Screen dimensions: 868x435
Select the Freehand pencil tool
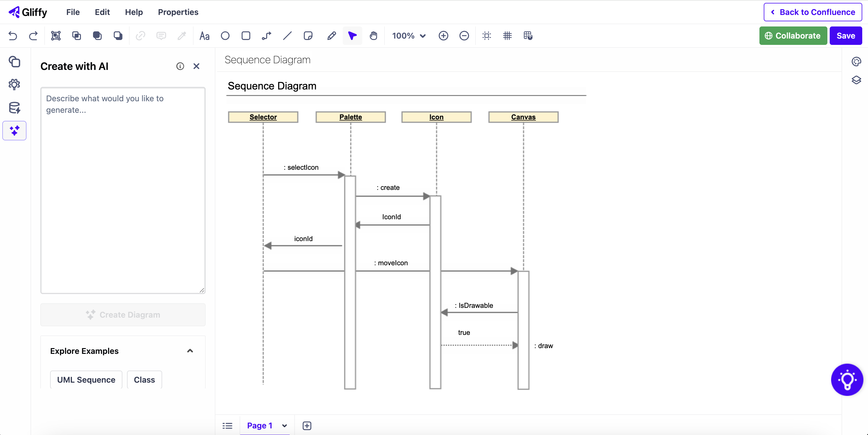[331, 36]
